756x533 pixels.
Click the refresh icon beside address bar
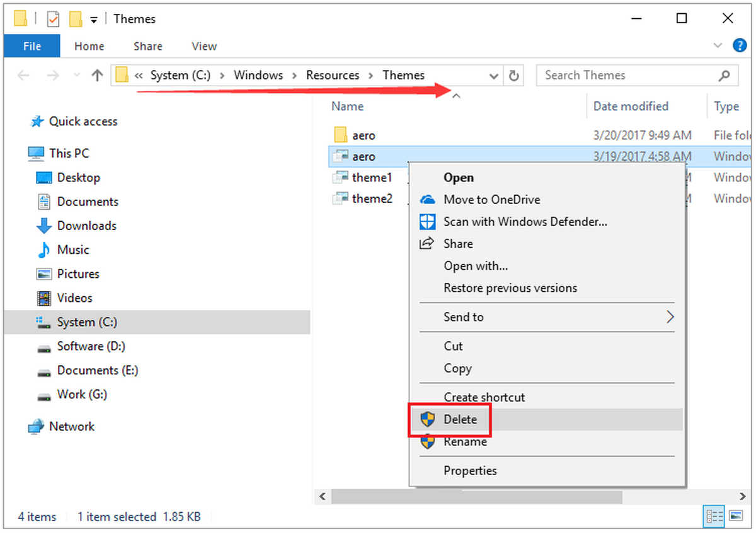(514, 76)
